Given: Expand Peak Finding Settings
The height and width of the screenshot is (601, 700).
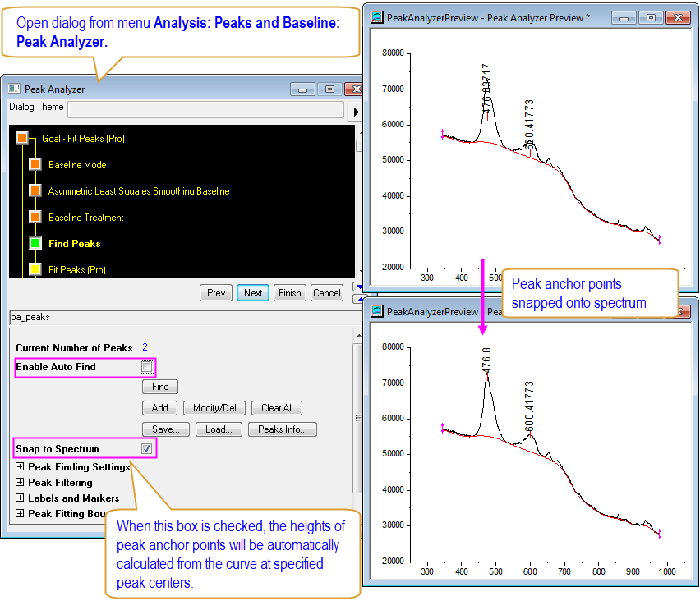Looking at the screenshot, I should [20, 466].
